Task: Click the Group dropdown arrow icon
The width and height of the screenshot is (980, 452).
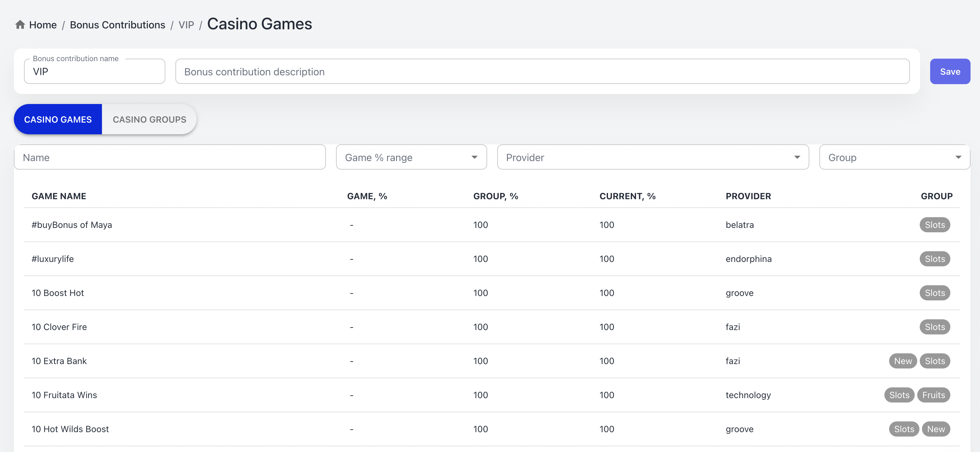Action: (958, 157)
